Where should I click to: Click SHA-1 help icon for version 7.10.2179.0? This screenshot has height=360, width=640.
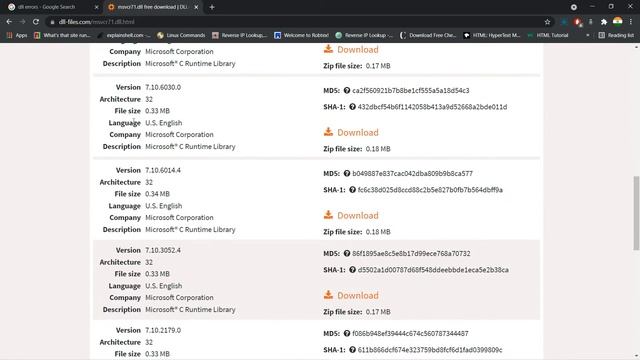tap(352, 350)
